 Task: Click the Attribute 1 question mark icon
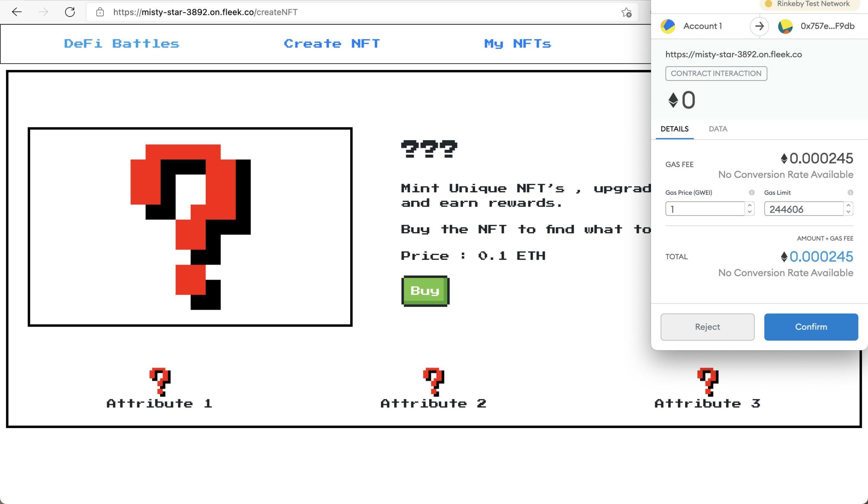[x=160, y=381]
